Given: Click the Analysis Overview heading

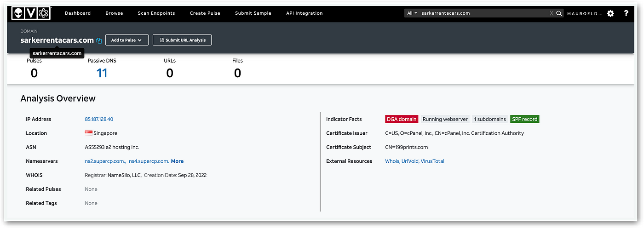Looking at the screenshot, I should coord(58,98).
